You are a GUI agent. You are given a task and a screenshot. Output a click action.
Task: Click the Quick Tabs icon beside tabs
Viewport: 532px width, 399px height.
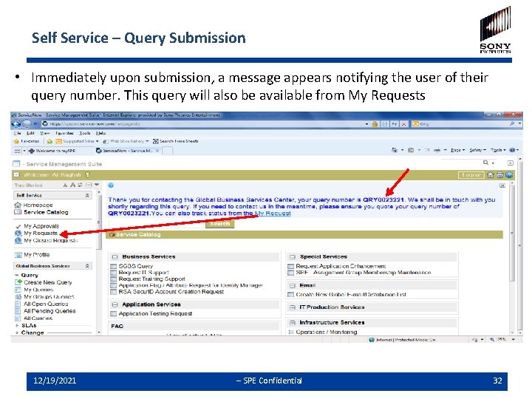coord(18,151)
